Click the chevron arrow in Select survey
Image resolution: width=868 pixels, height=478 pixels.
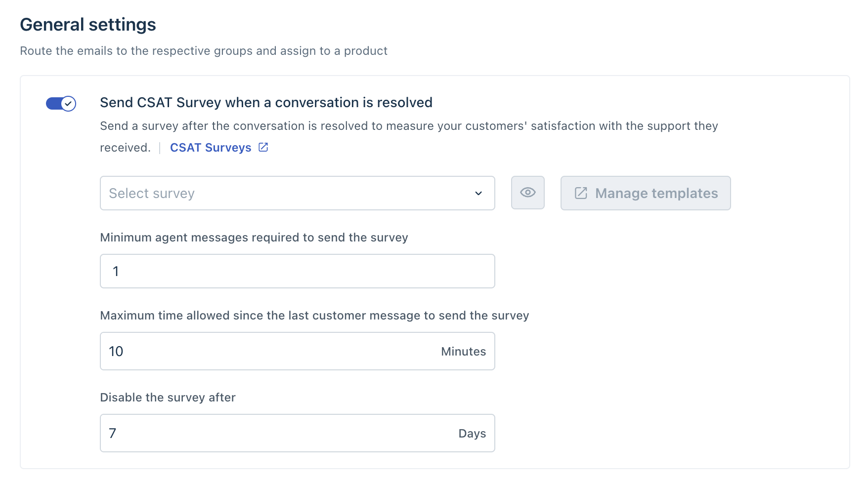coord(478,193)
